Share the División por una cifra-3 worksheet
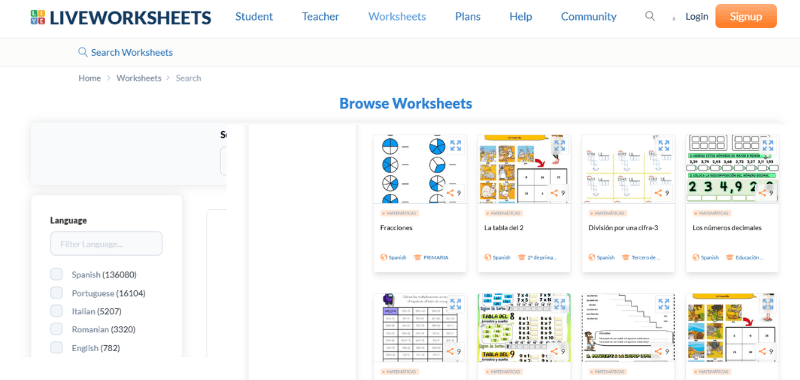 tap(662, 193)
